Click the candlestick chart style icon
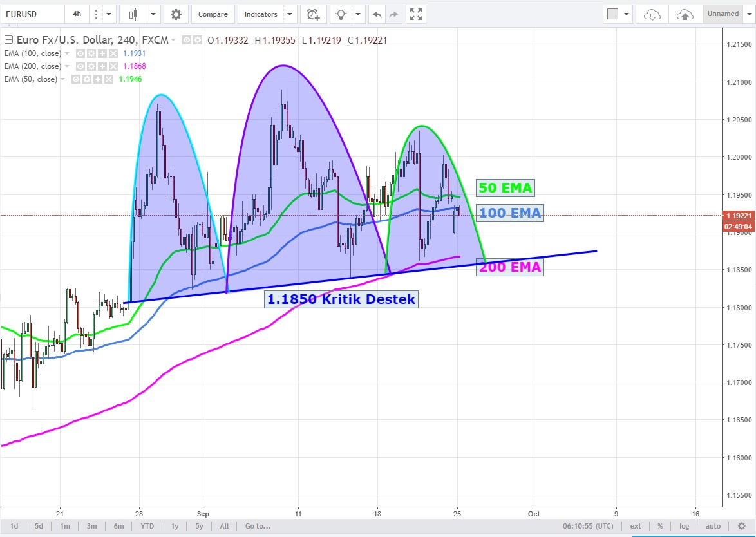This screenshot has height=537, width=756. pos(133,14)
